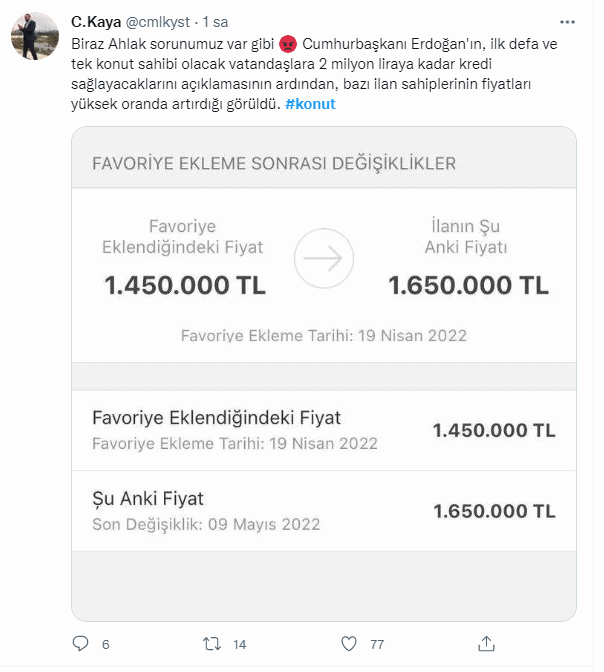Like the tweet with heart icon
604x672 pixels.
coord(349,643)
